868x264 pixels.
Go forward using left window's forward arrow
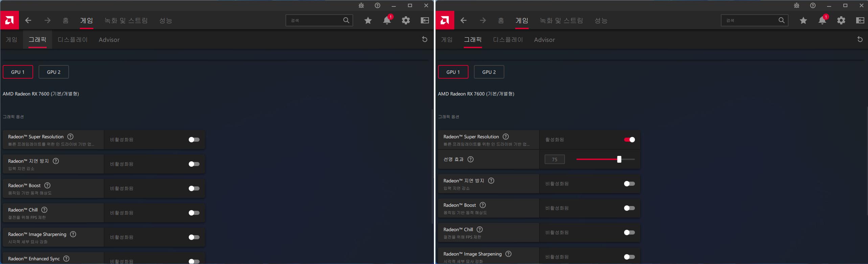[47, 20]
